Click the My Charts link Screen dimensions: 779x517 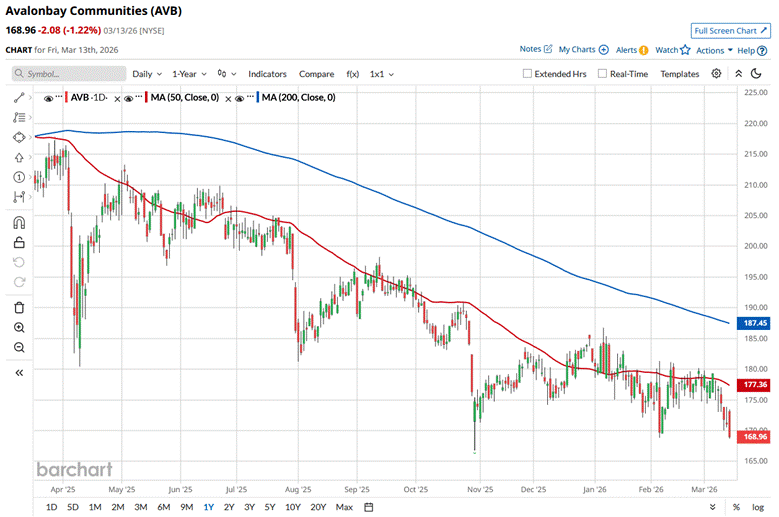click(x=577, y=50)
